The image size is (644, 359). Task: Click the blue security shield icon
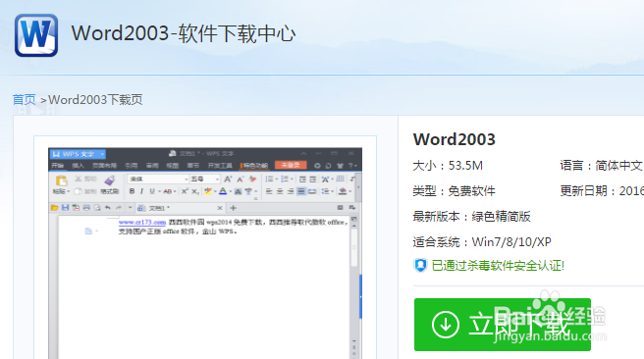[x=420, y=266]
